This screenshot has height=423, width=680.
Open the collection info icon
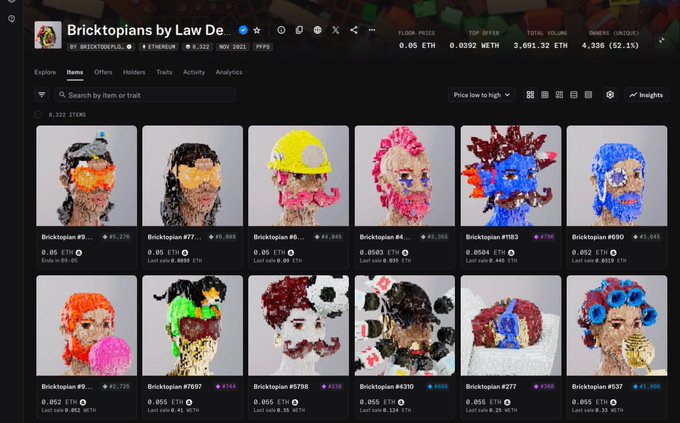281,30
